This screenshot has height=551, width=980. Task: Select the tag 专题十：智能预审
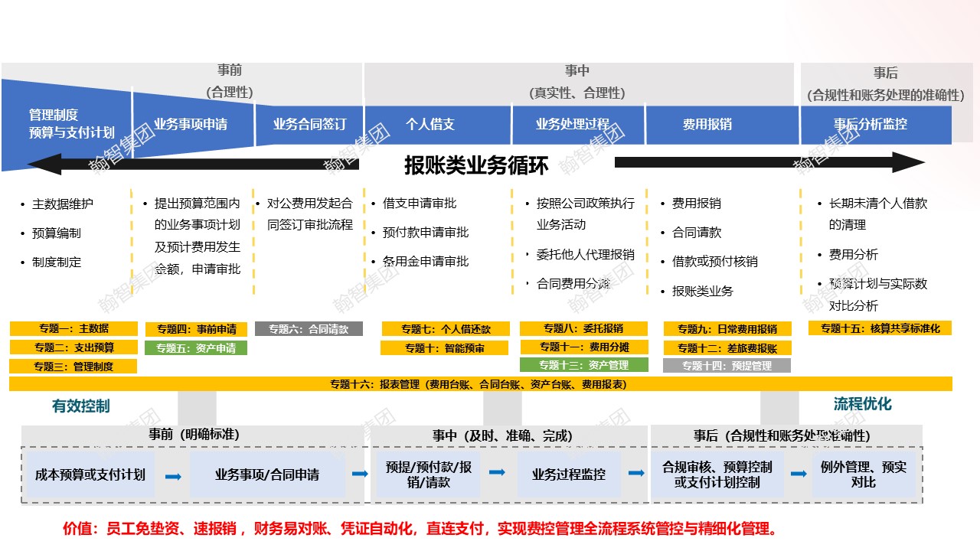[x=445, y=348]
